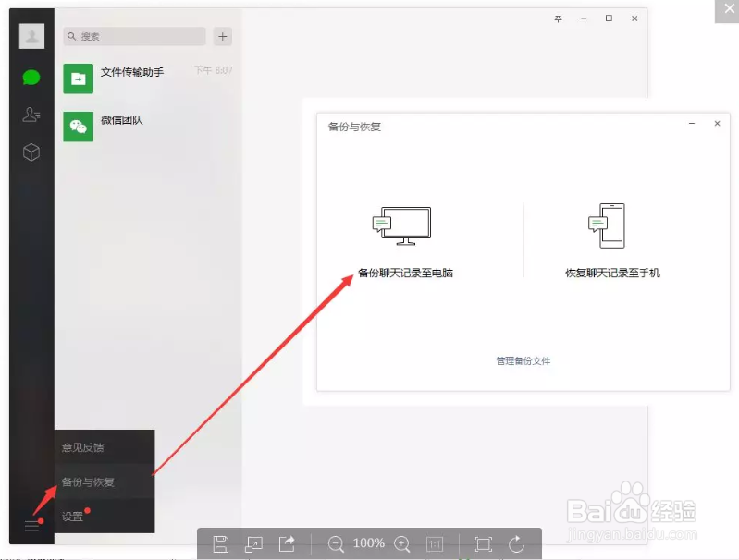Select 意见反馈 in the popup menu
This screenshot has width=739, height=560.
[x=105, y=447]
